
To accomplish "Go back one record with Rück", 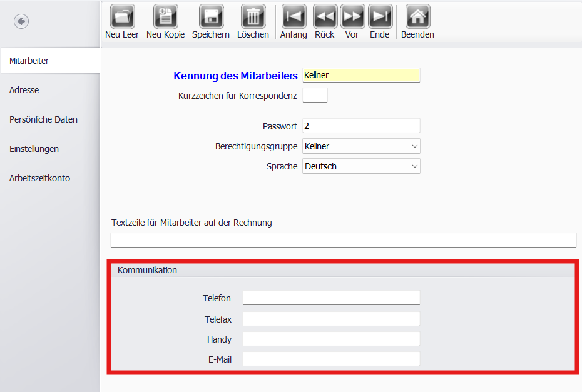I will coord(325,16).
